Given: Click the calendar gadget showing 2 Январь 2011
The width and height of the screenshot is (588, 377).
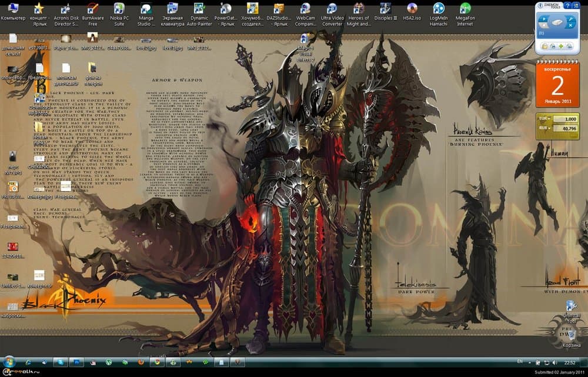Looking at the screenshot, I should (557, 86).
